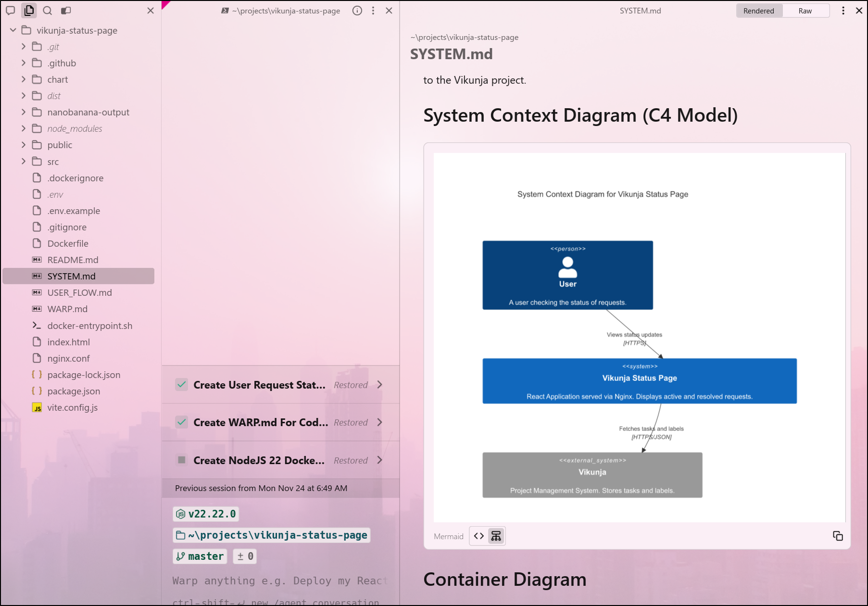The height and width of the screenshot is (606, 868).
Task: Open the docker-entrypoint.sh script
Action: tap(78, 326)
